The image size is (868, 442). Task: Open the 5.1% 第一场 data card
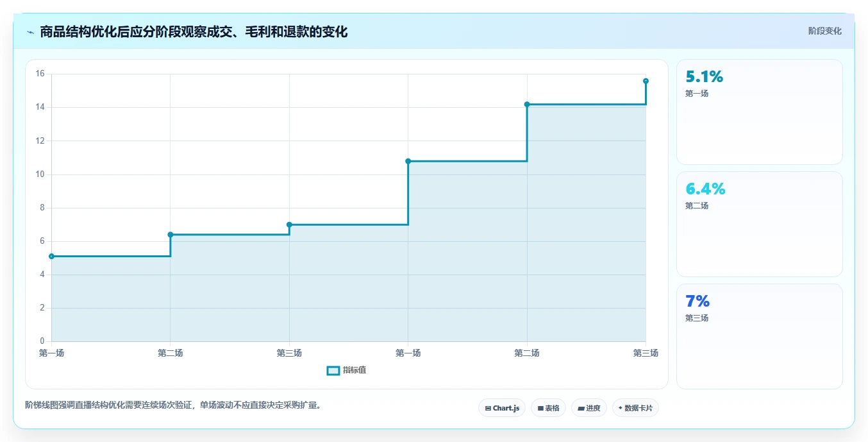760,112
